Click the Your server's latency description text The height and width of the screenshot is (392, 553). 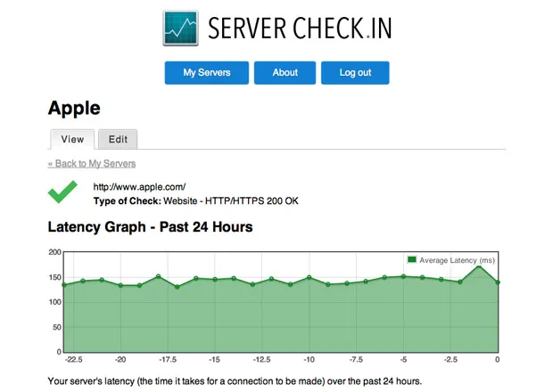[x=235, y=381]
